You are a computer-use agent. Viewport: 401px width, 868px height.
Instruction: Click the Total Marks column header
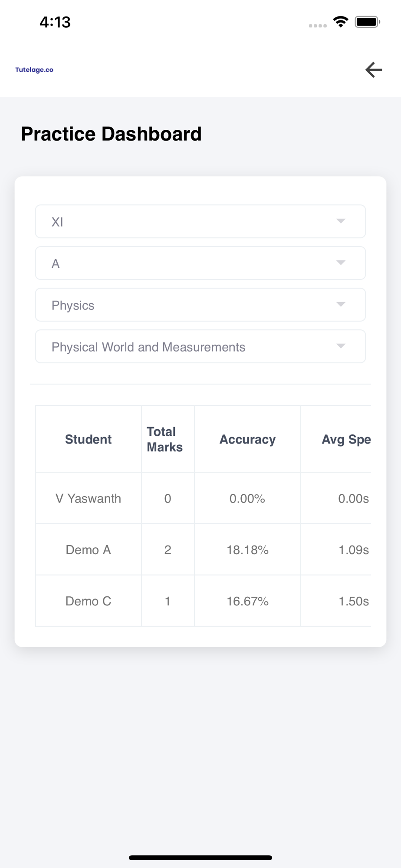[165, 439]
